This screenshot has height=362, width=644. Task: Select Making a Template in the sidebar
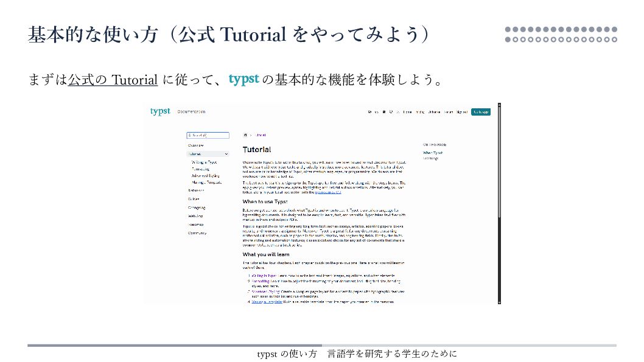(x=206, y=183)
